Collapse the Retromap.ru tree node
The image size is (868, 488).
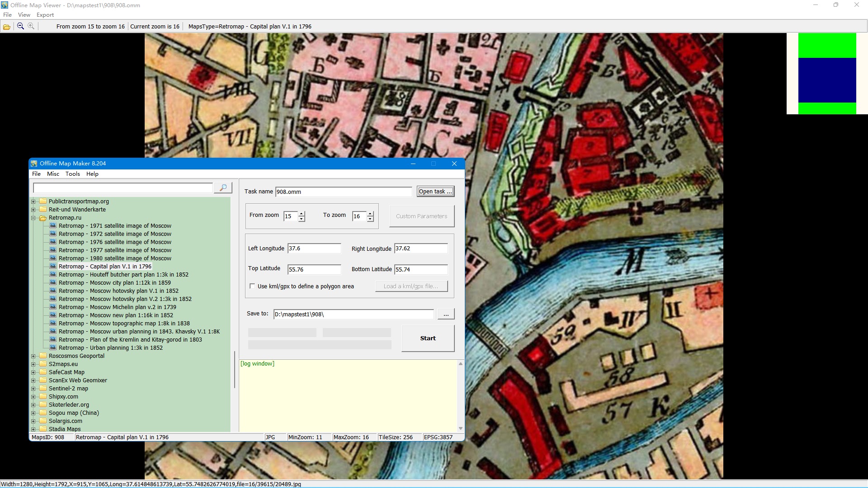[x=33, y=218]
